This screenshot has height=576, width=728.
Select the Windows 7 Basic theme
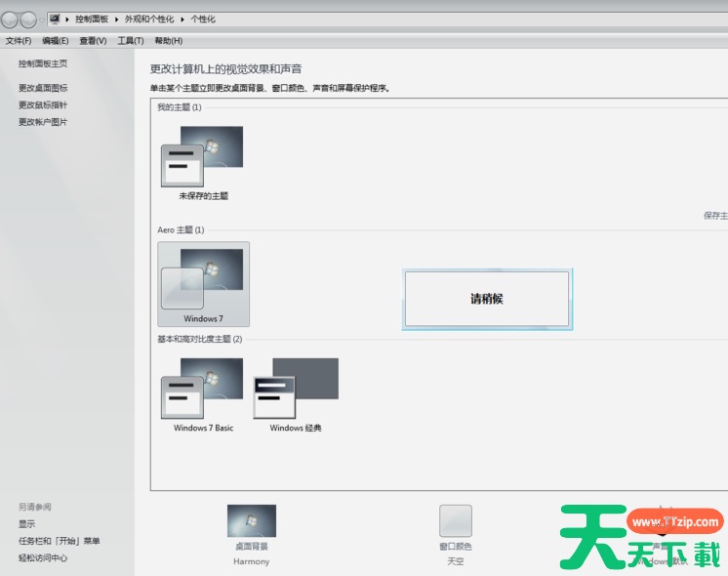[x=203, y=394]
